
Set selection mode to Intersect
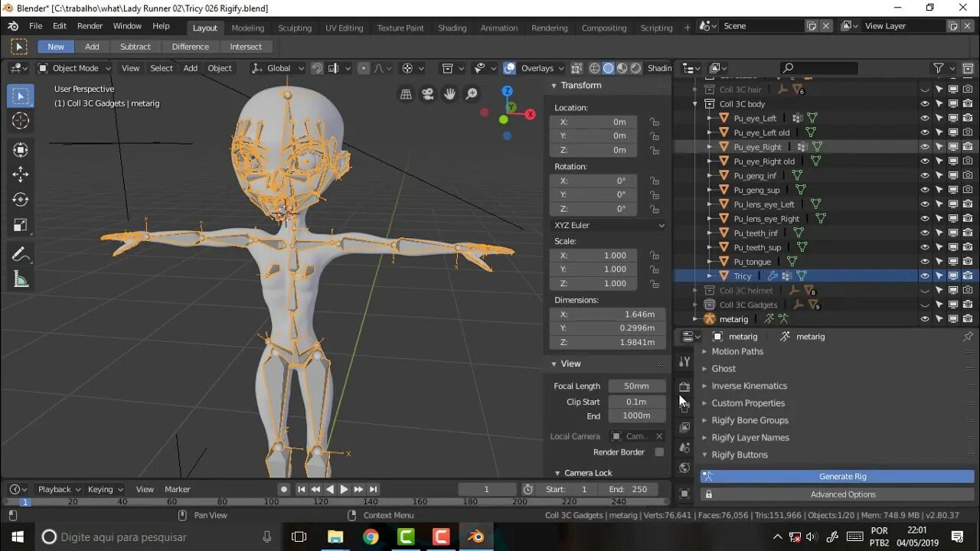coord(246,47)
